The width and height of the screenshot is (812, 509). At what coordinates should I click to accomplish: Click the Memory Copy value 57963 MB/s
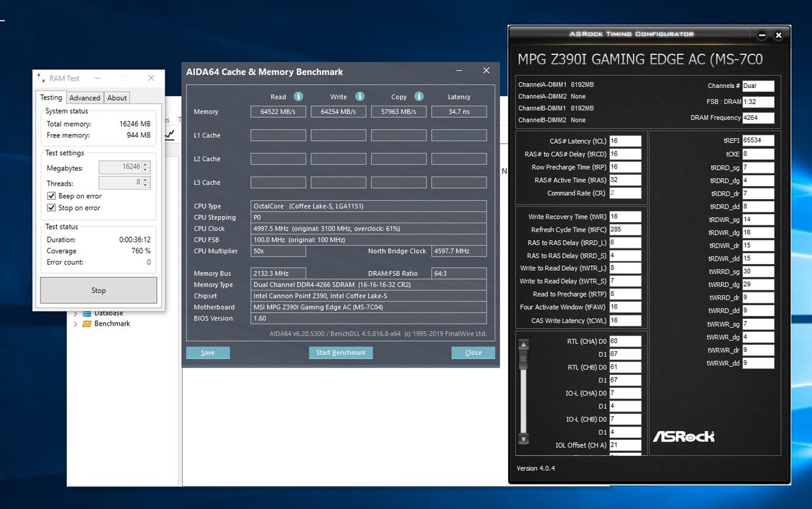(399, 111)
